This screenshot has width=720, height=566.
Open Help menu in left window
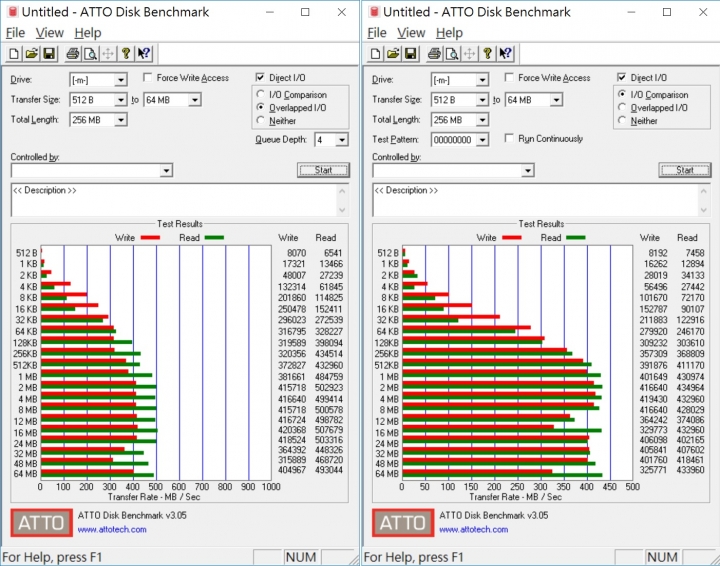point(88,33)
